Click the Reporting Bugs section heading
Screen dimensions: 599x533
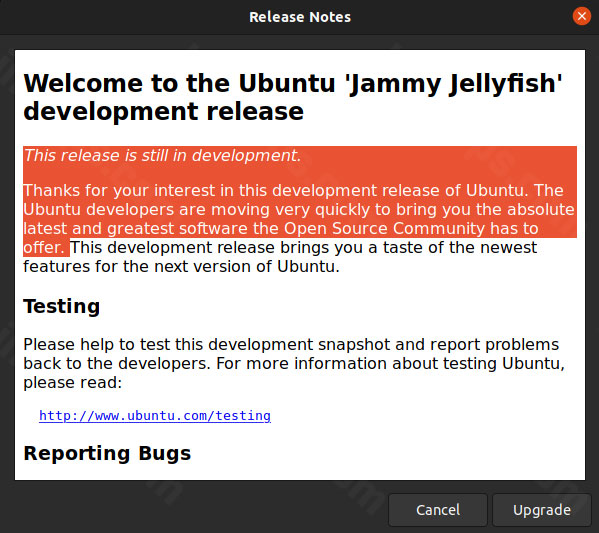click(107, 454)
